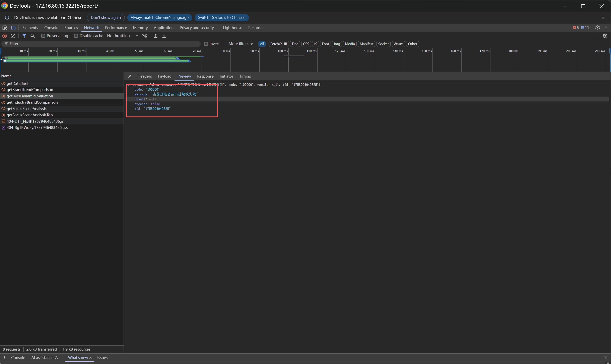
Task: Close the request details pane
Action: click(x=130, y=76)
